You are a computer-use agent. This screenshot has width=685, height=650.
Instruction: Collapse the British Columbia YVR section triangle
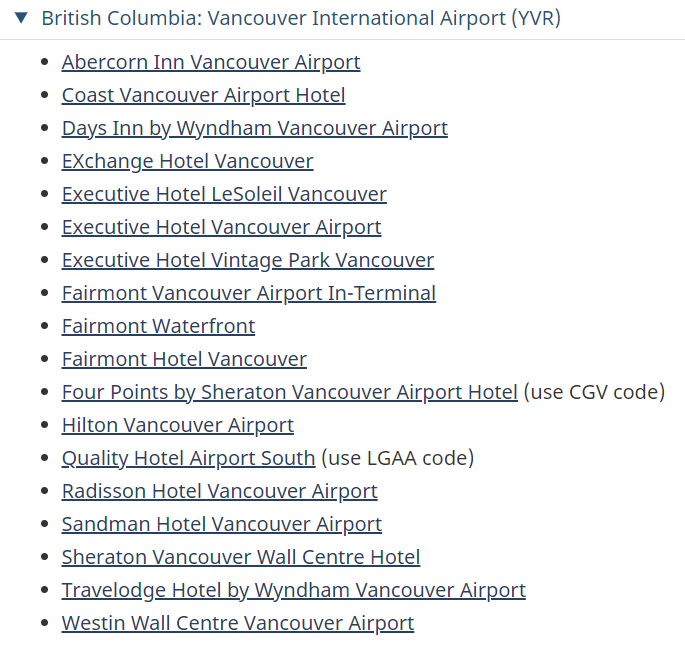pyautogui.click(x=21, y=18)
